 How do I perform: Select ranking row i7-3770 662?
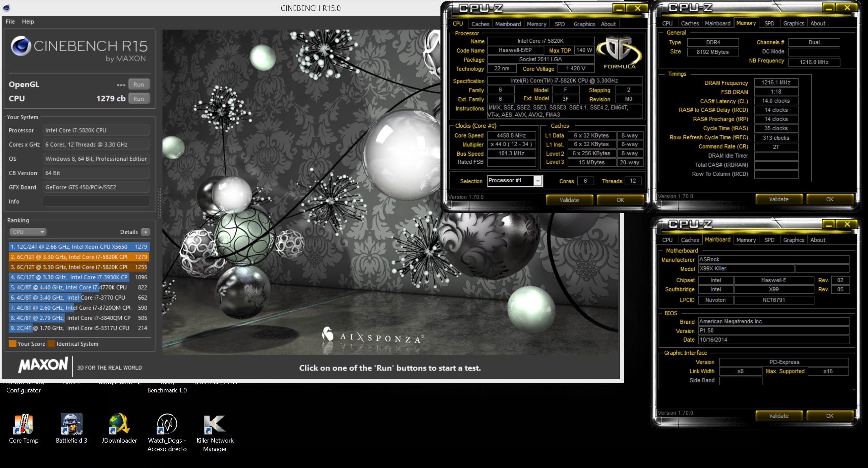tap(79, 298)
